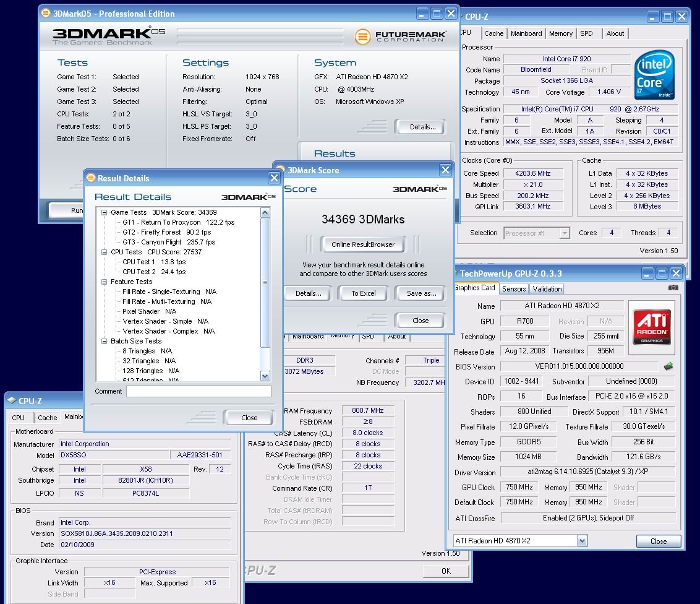Open the GPU selection dropdown in GPU-Z
The image size is (700, 604).
coord(582,541)
